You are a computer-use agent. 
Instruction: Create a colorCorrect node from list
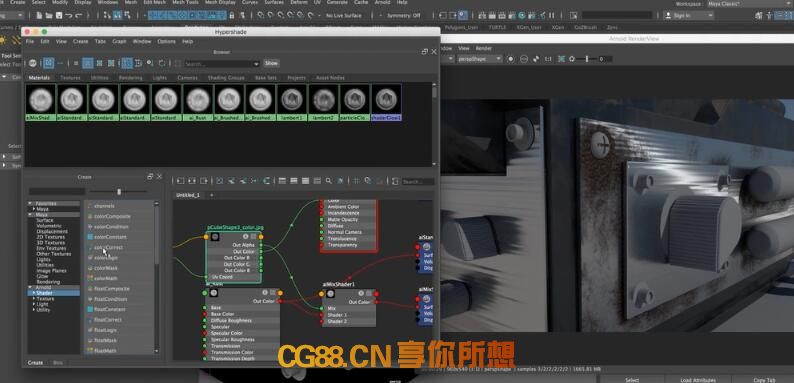tap(108, 247)
